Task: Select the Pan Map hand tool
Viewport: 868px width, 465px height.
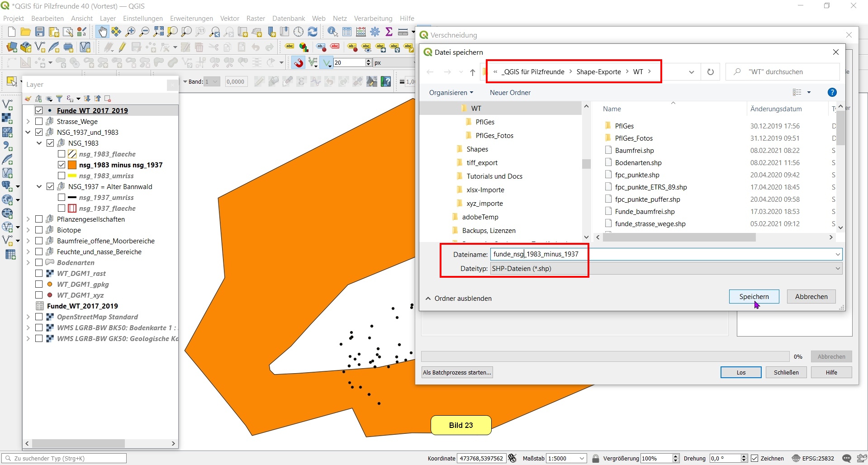Action: (103, 32)
